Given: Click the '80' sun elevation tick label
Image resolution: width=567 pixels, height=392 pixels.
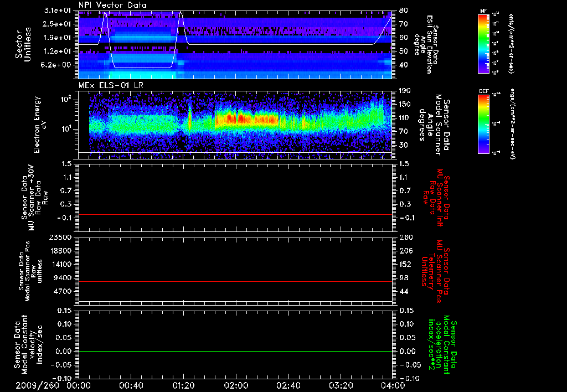Looking at the screenshot, I should 403,11.
